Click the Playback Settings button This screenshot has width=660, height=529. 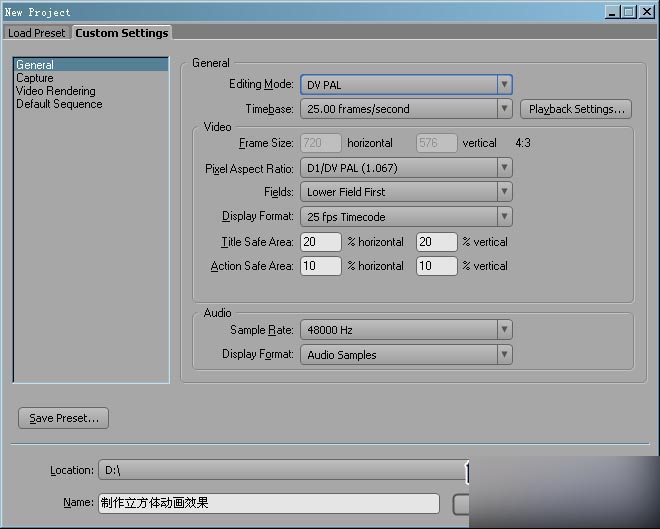576,109
